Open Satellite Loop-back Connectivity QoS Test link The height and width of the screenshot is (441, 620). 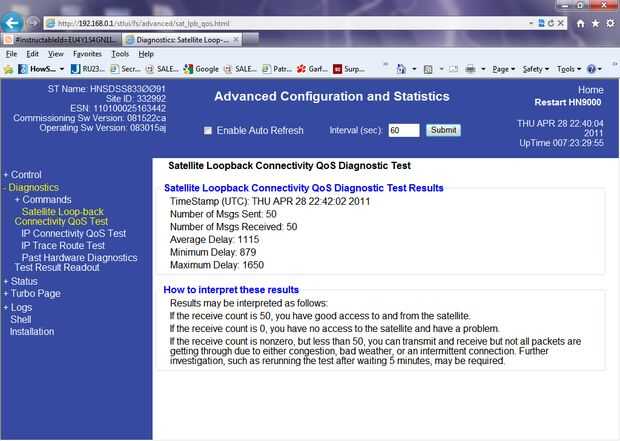(62, 216)
